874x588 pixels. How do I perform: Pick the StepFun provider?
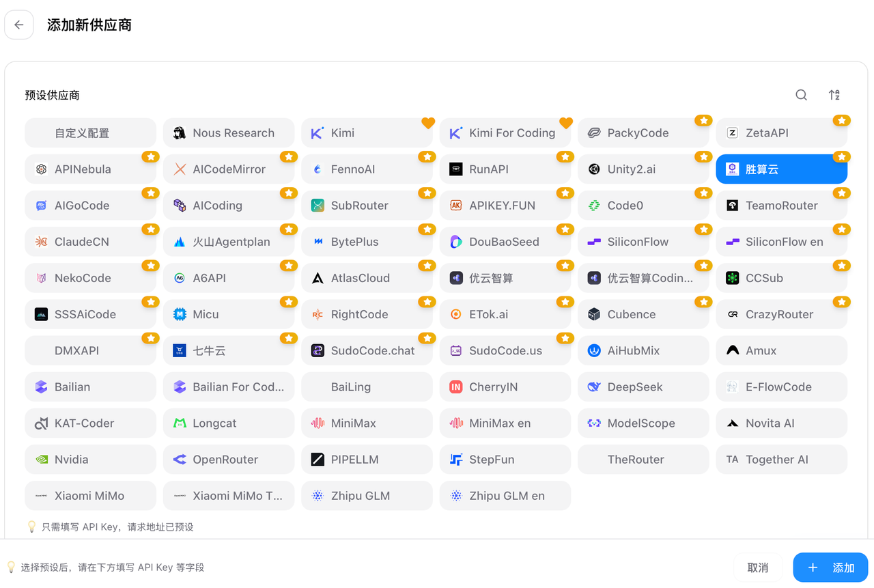pos(505,460)
